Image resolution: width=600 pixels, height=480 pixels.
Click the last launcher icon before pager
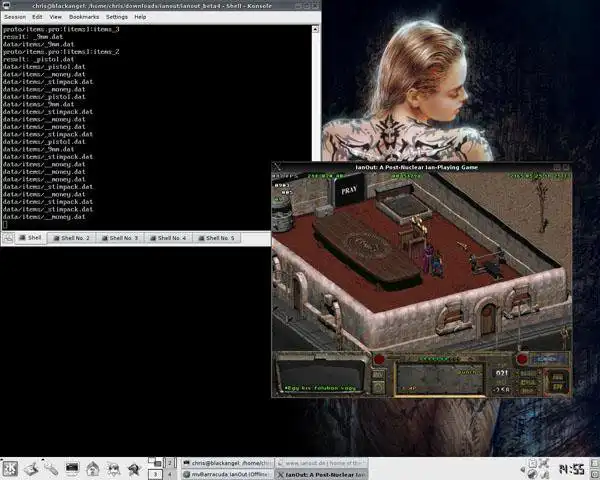[x=134, y=468]
